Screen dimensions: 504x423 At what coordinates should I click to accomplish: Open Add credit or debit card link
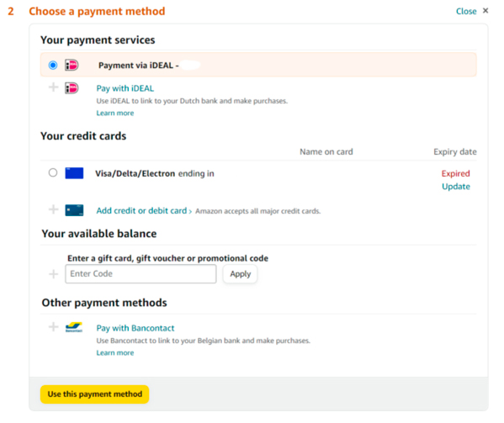pyautogui.click(x=141, y=211)
